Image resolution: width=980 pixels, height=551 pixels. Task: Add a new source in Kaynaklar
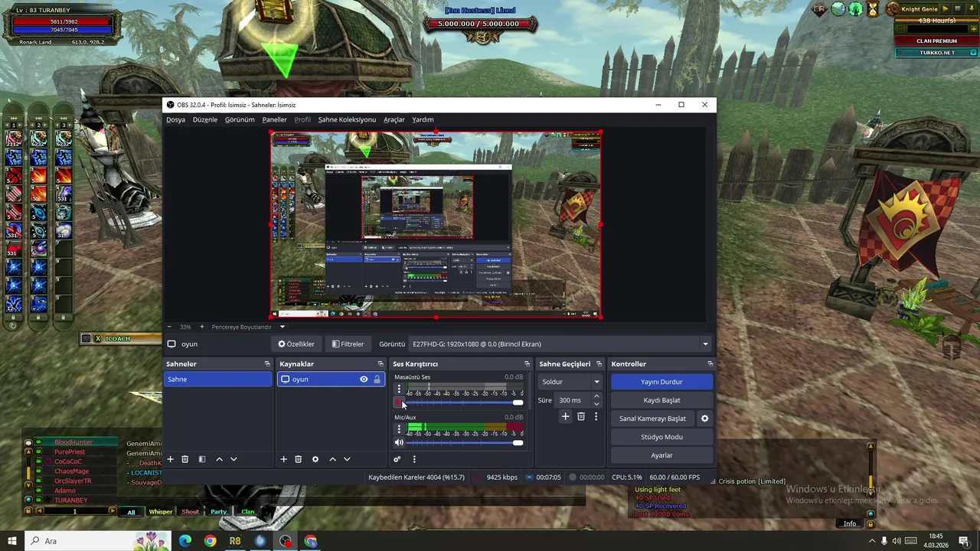point(283,459)
